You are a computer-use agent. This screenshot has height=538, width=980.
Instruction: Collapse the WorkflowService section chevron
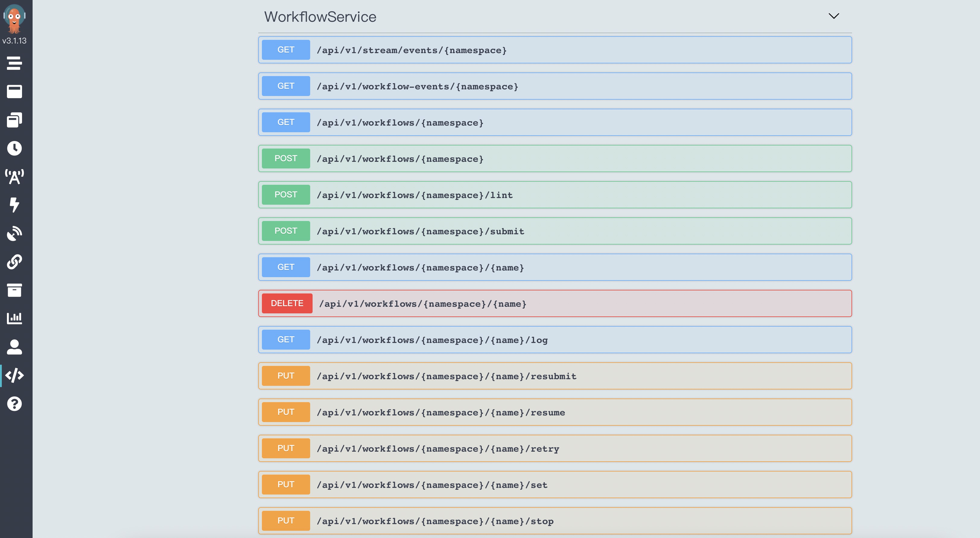(x=834, y=16)
